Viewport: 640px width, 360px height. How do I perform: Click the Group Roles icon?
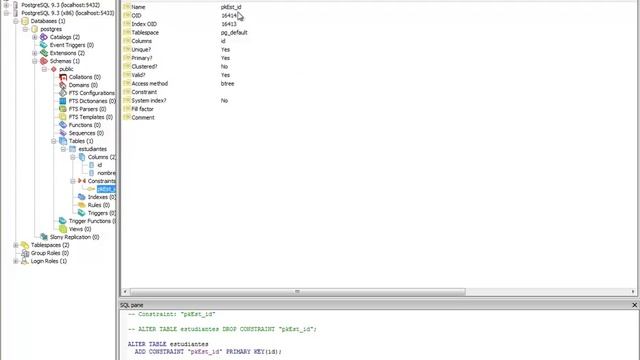[x=25, y=253]
